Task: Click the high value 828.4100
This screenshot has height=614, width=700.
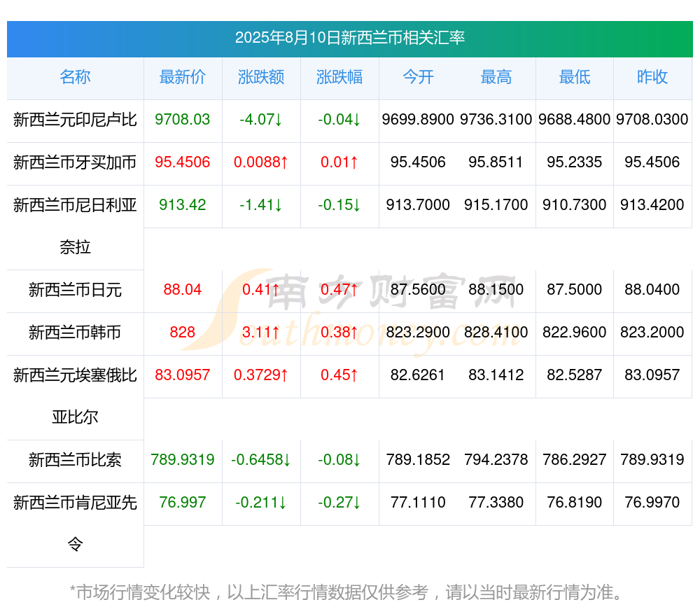Action: pos(496,333)
